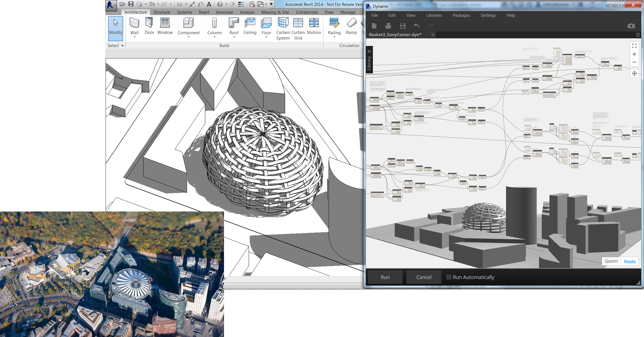The width and height of the screenshot is (644, 337).
Task: Click the pan arrows icon in Dynamo canvas
Action: tap(634, 73)
